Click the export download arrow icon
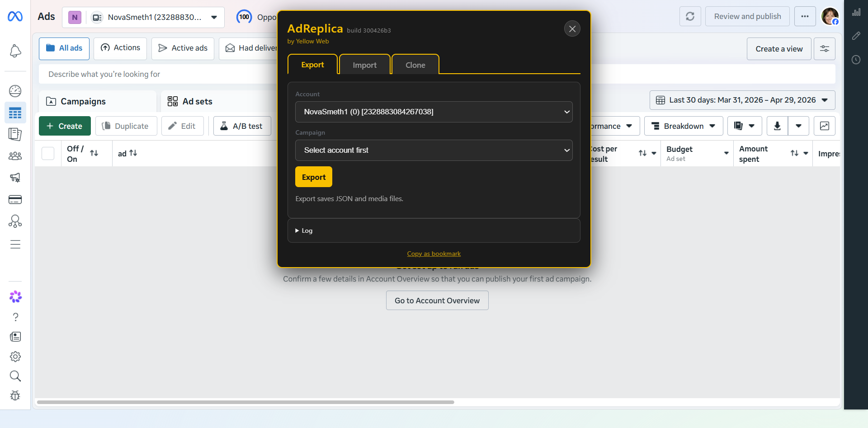The image size is (868, 428). tap(777, 126)
